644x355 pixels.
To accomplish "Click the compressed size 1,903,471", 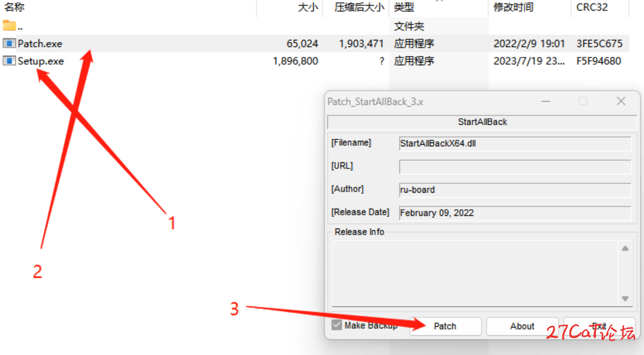I will point(361,44).
